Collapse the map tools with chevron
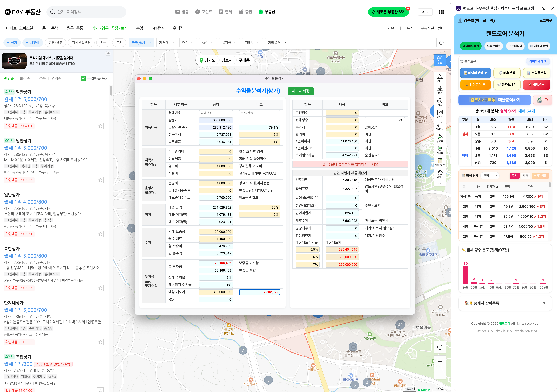559x392 pixels. tap(440, 183)
